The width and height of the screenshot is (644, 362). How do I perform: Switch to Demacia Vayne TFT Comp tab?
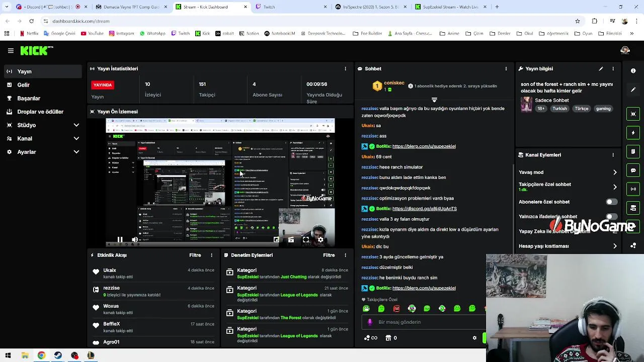132,7
